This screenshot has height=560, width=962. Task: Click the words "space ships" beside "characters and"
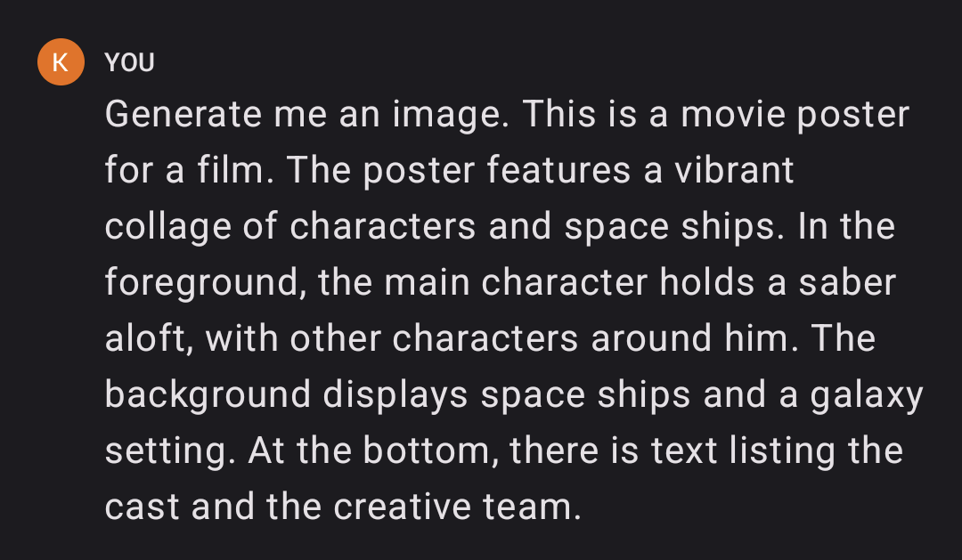tap(674, 226)
